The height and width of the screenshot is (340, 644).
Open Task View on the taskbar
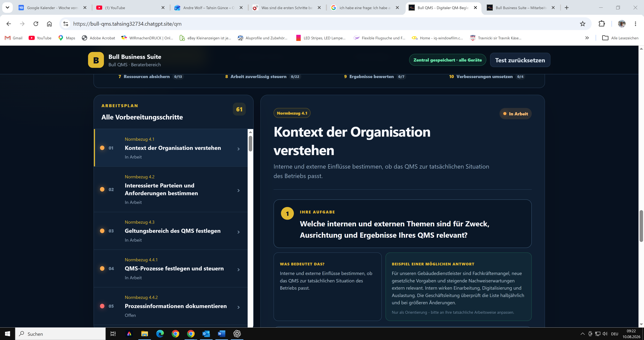point(113,334)
